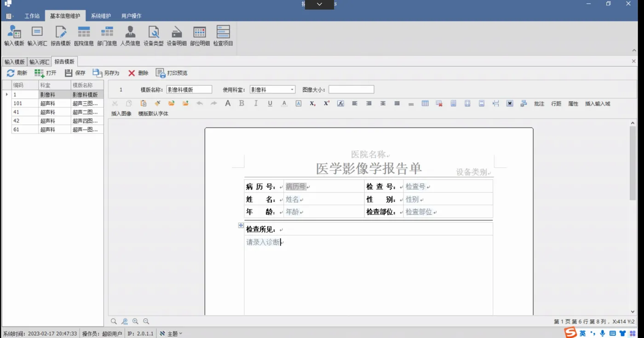Viewport: 644px width, 338px height.
Task: Click the 属性 toolbar button
Action: click(573, 104)
